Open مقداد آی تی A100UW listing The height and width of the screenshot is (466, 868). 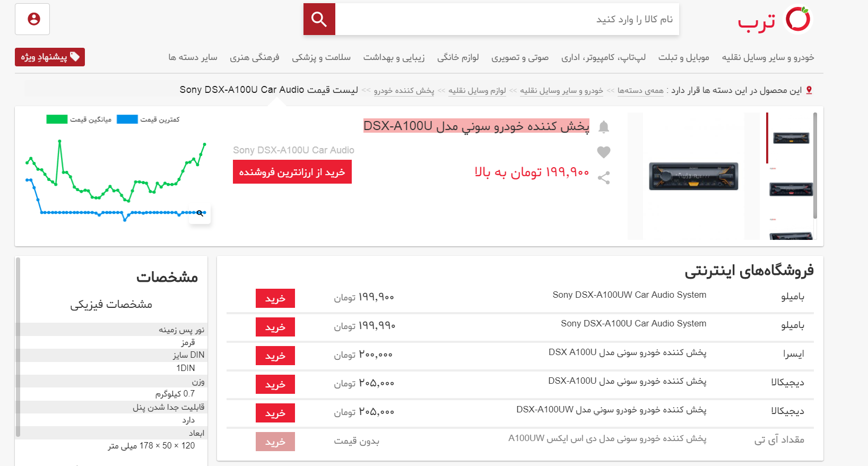[607, 438]
